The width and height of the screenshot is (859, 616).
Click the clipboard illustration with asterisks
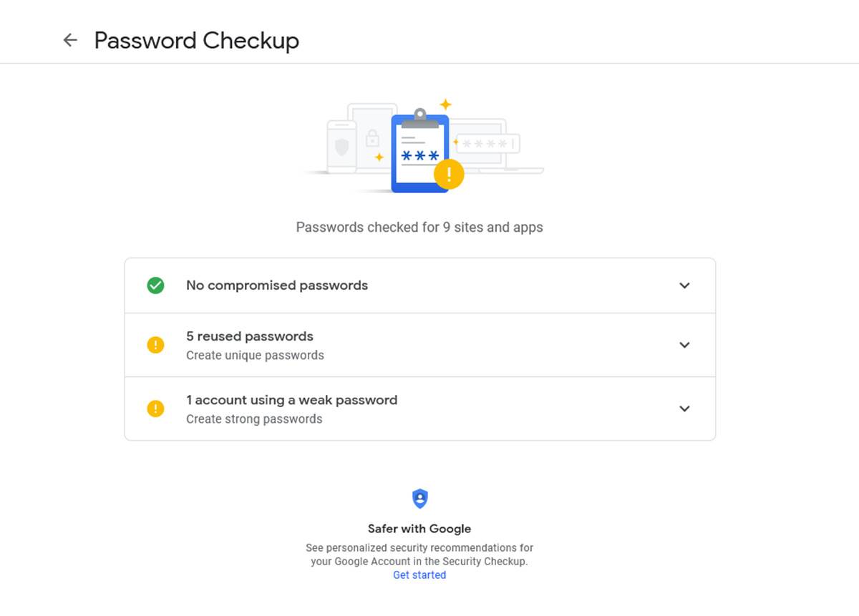click(x=419, y=152)
